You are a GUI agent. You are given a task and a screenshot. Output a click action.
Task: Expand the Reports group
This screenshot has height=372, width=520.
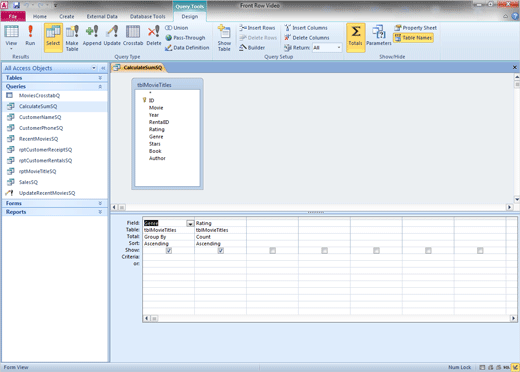(55, 212)
